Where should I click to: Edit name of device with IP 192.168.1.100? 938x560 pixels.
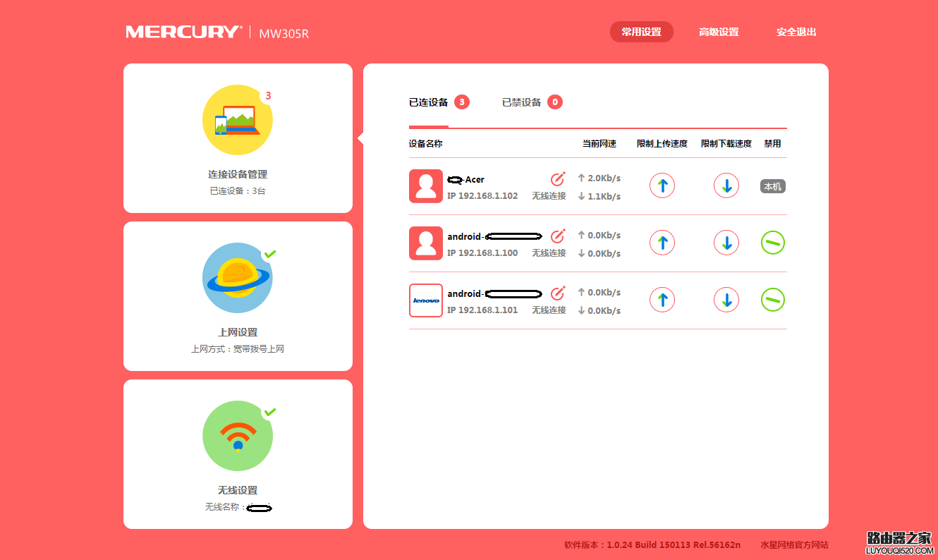click(x=558, y=236)
